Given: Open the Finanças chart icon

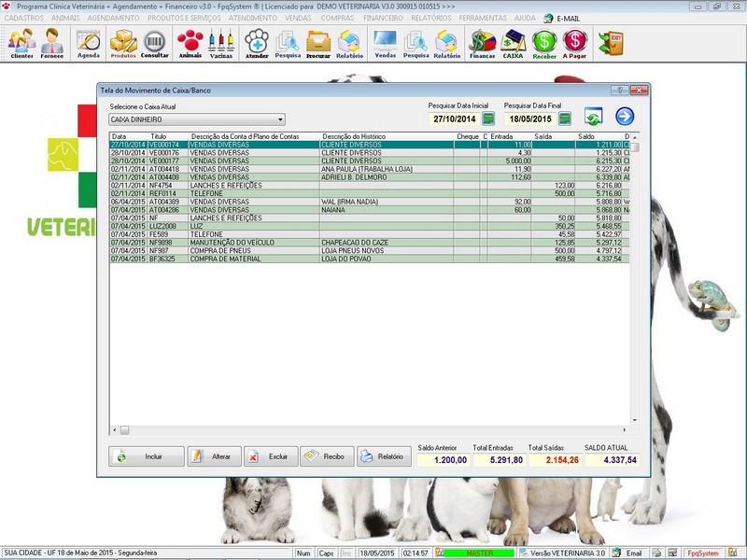Looking at the screenshot, I should click(482, 43).
